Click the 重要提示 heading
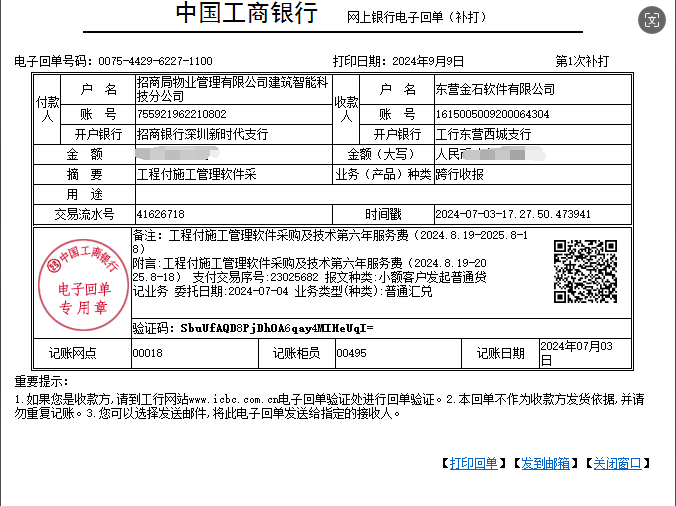676x506 pixels. pos(41,381)
